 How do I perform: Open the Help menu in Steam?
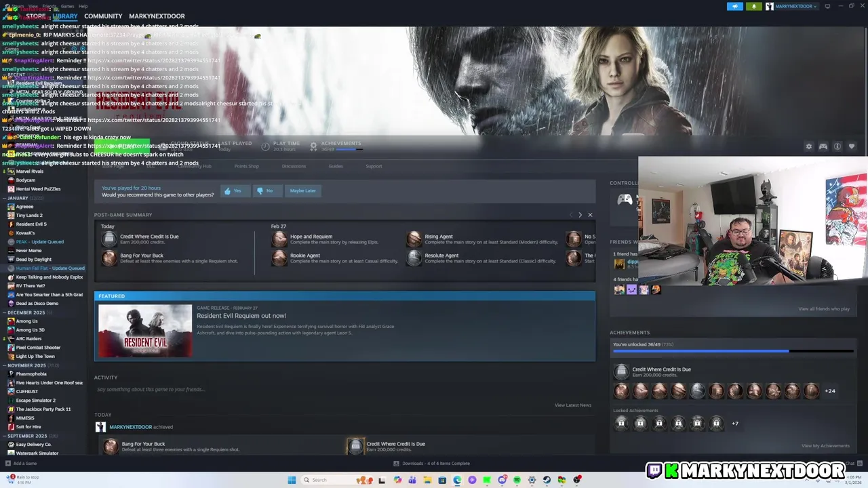(x=83, y=6)
